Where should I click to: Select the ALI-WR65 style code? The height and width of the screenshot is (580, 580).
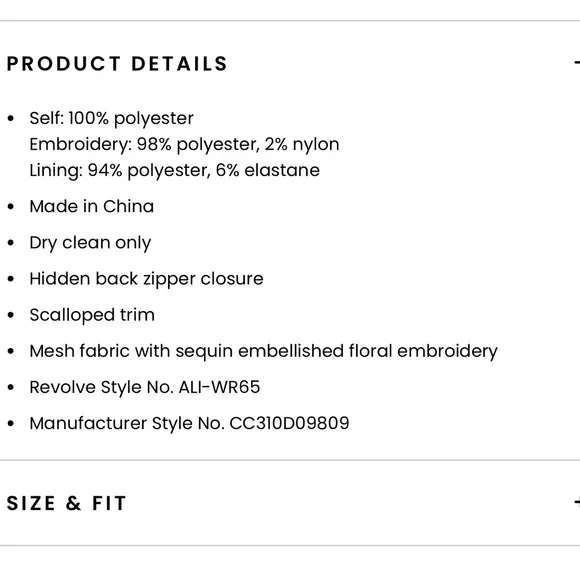pyautogui.click(x=219, y=387)
